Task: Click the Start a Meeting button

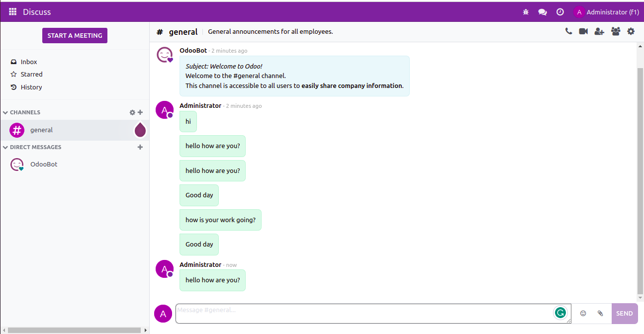Action: coord(75,36)
